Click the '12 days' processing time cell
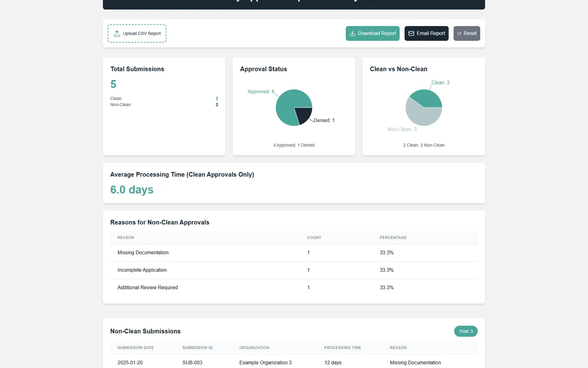 333,363
